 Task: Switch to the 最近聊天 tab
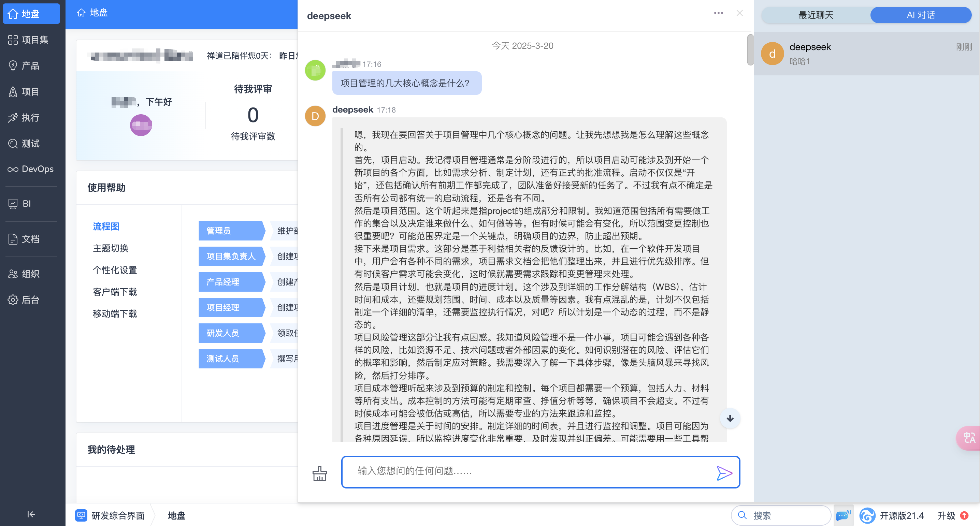coord(815,15)
